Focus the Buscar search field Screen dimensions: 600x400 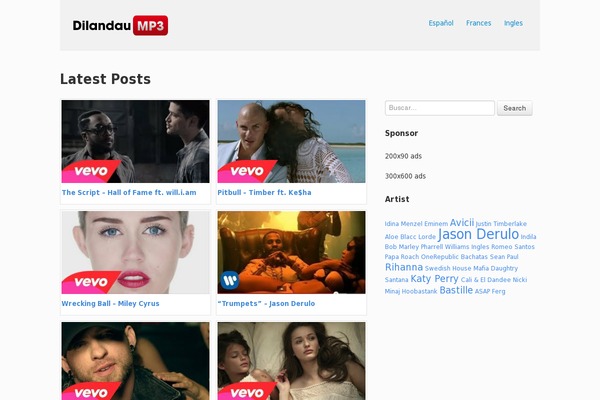[440, 108]
